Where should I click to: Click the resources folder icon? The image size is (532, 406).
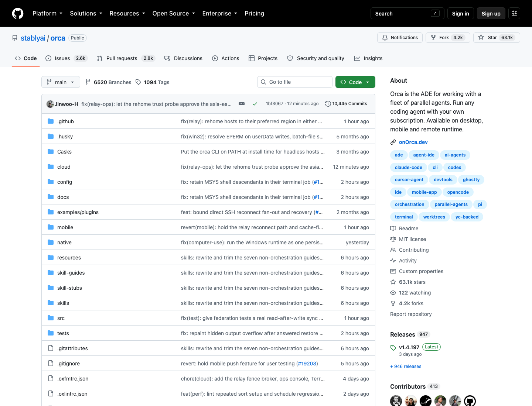(51, 257)
